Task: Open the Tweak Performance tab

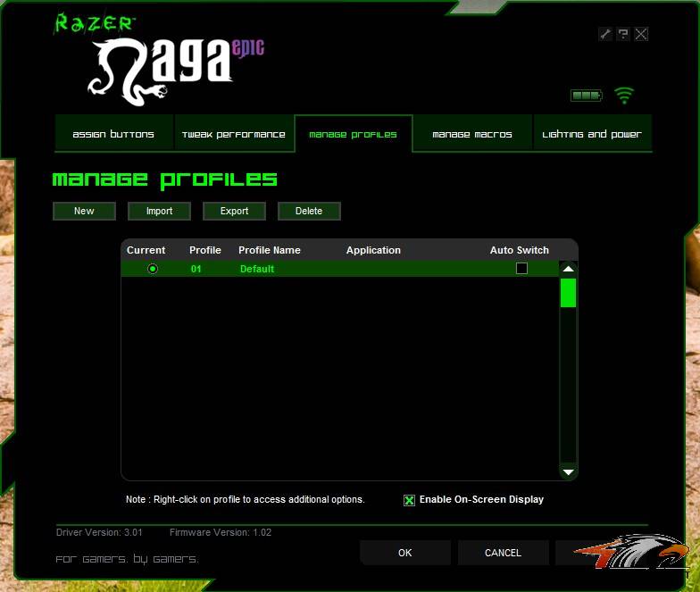Action: click(x=234, y=134)
